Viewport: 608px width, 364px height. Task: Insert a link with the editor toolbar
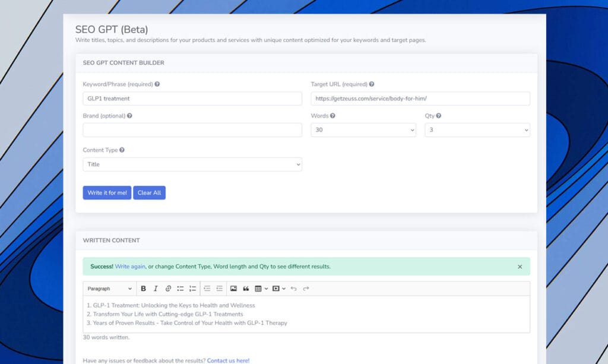(x=168, y=289)
